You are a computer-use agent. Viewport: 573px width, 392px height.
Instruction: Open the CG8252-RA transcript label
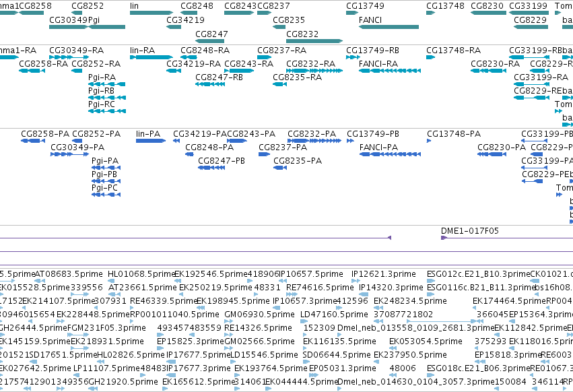tap(96, 63)
